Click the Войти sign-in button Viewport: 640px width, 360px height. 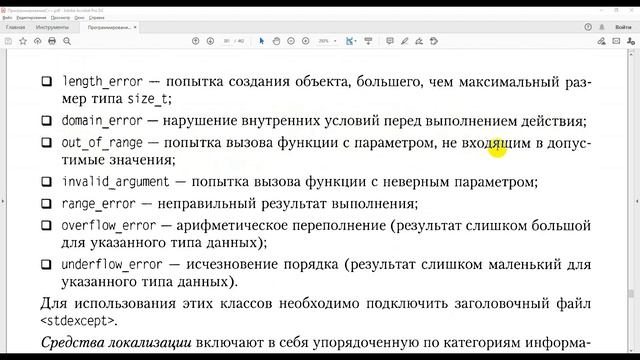[x=623, y=27]
